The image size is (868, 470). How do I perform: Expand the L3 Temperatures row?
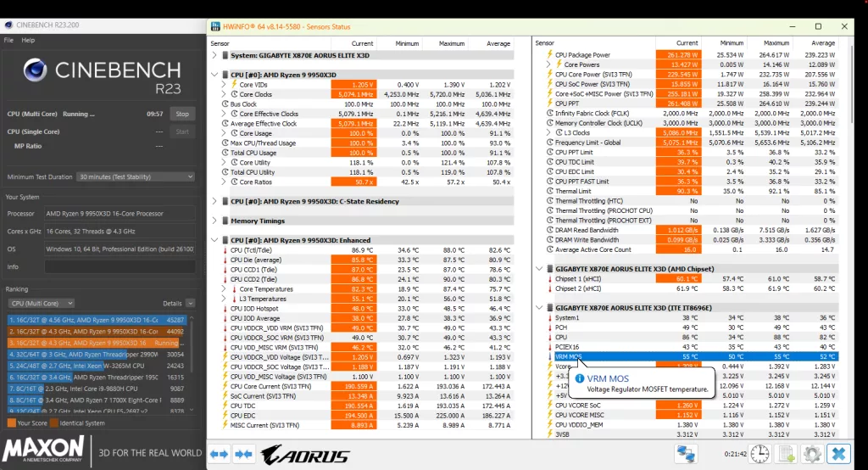224,299
